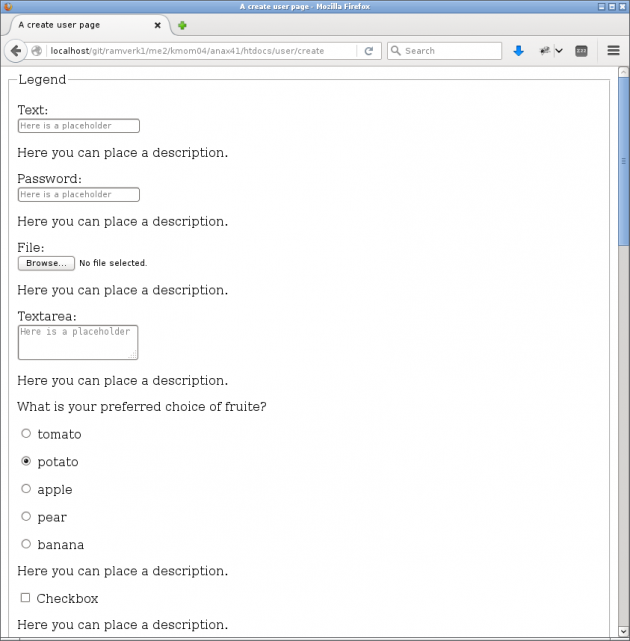Viewport: 630px width, 641px height.
Task: Focus the URL address bar
Action: pyautogui.click(x=202, y=51)
